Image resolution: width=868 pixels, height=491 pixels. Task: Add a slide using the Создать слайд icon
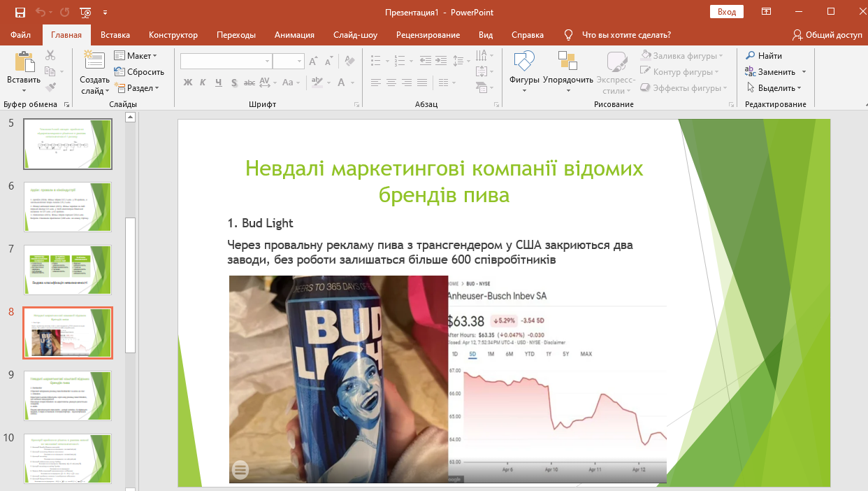click(94, 61)
